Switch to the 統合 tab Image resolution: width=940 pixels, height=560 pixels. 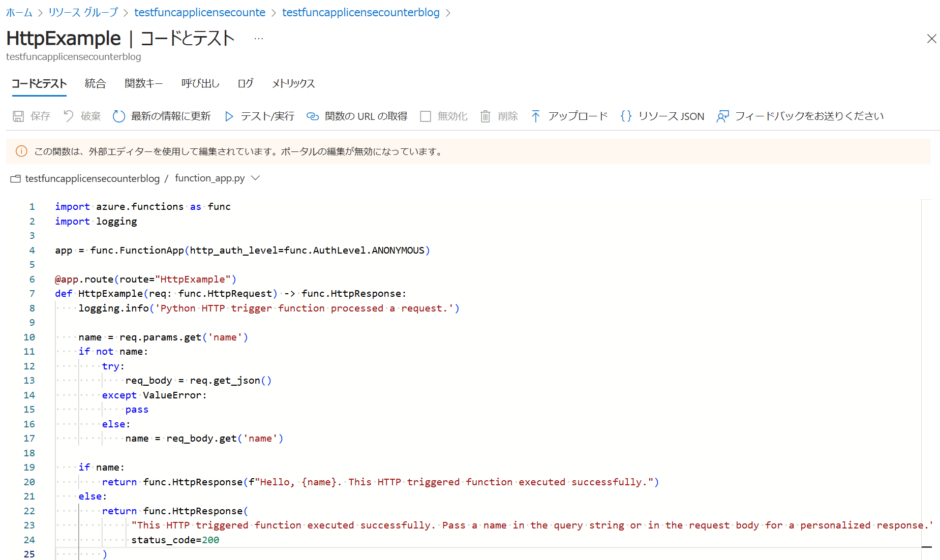(95, 83)
